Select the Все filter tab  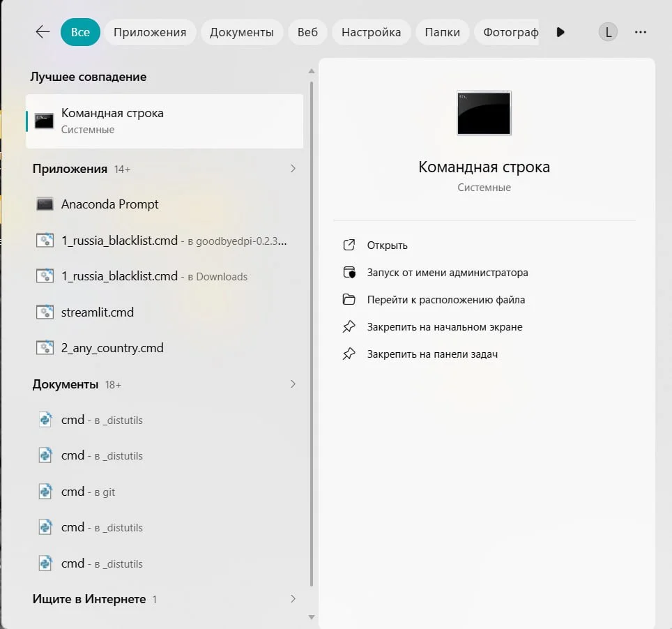tap(80, 32)
